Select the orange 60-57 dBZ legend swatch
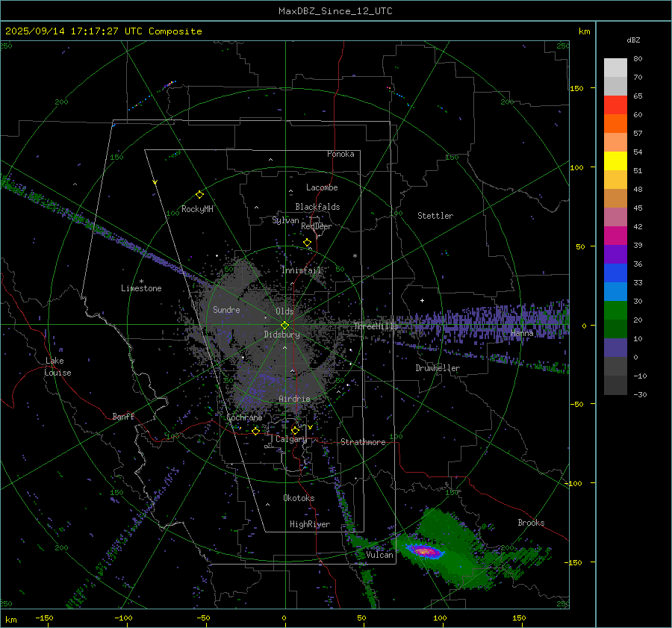This screenshot has height=628, width=672. pyautogui.click(x=615, y=124)
